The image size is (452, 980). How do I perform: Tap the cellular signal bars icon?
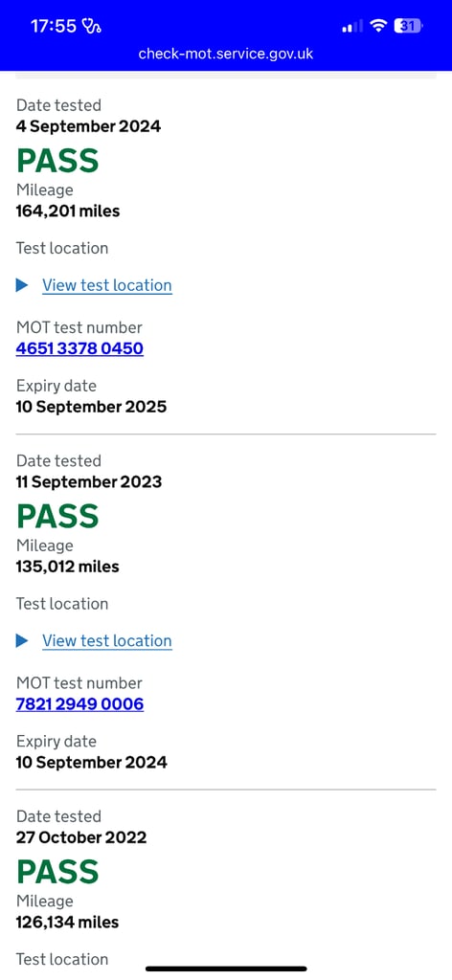coord(352,26)
